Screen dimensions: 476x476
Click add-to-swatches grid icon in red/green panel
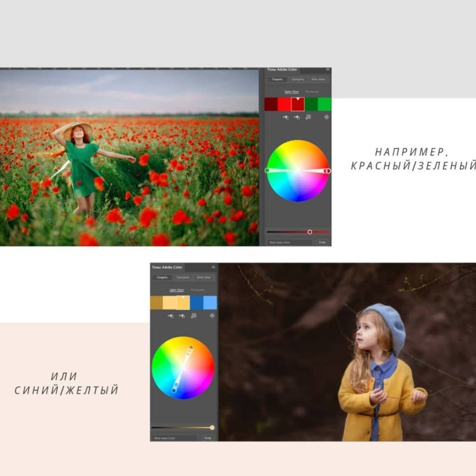[308, 117]
